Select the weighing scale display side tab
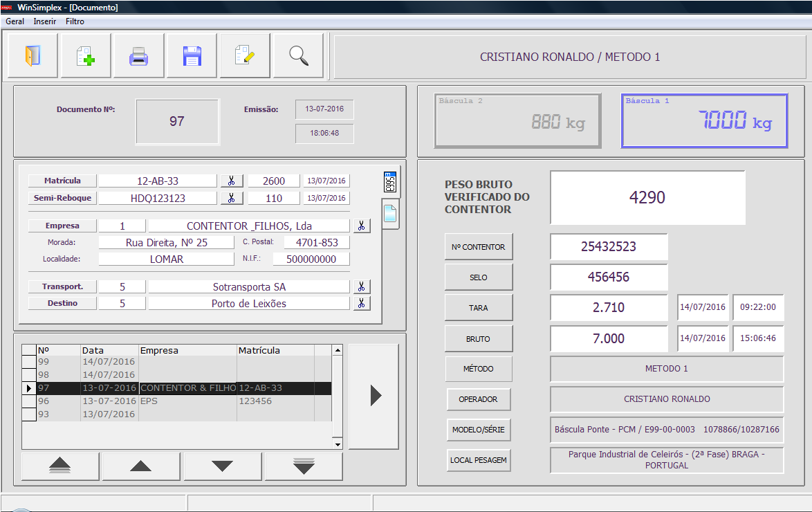This screenshot has width=812, height=512. pyautogui.click(x=391, y=182)
